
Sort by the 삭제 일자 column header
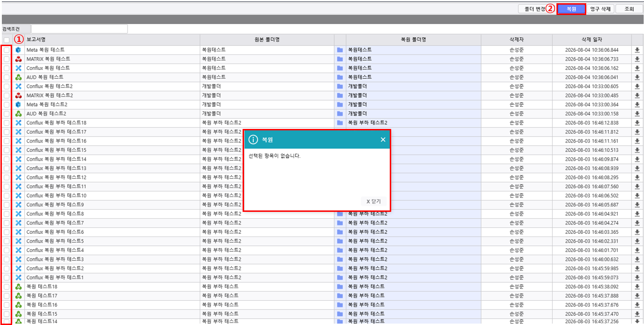(x=592, y=40)
